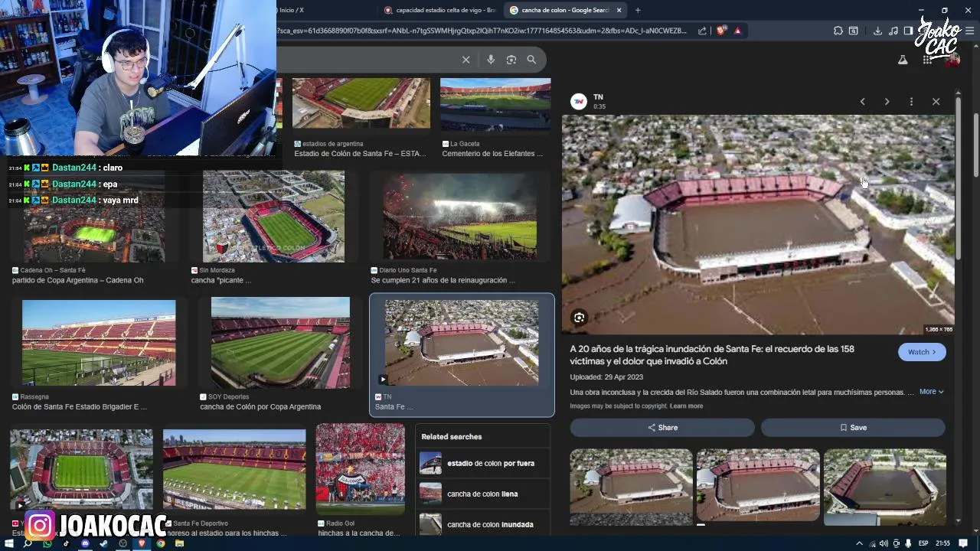This screenshot has height=551, width=980.
Task: Click 'cancha de Colón por Copa Argentina' caption
Action: coord(260,407)
